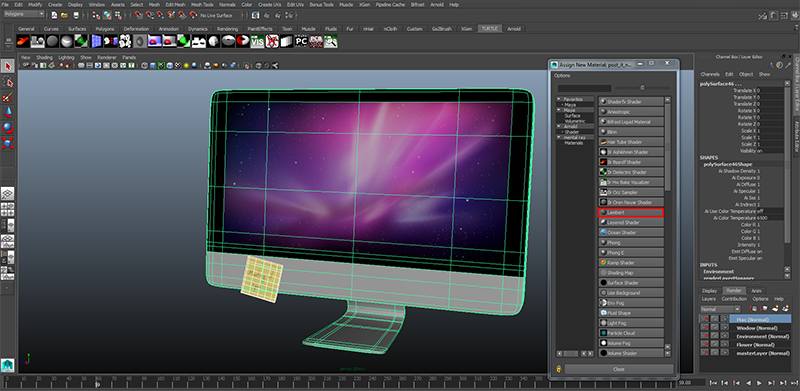Screen dimensions: 800x391
Task: Switch to the Rendering shelf tab
Action: (227, 29)
